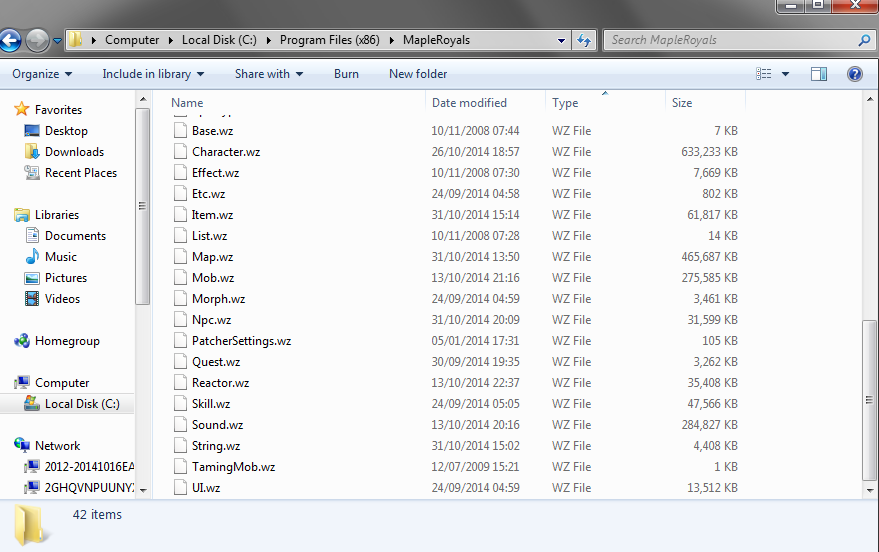Select the Reactor.wz file icon
879x552 pixels.
180,383
